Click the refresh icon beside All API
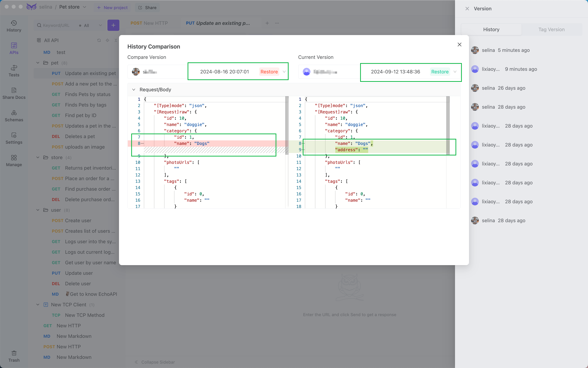Image resolution: width=588 pixels, height=368 pixels. coord(99,40)
